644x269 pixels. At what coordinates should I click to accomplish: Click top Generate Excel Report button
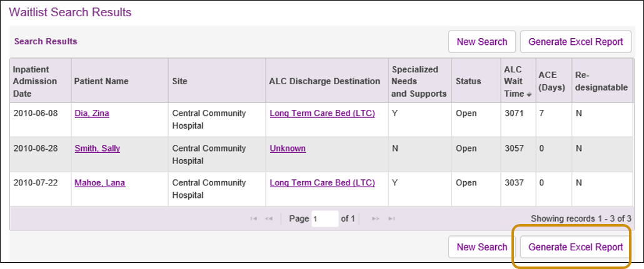pyautogui.click(x=575, y=42)
